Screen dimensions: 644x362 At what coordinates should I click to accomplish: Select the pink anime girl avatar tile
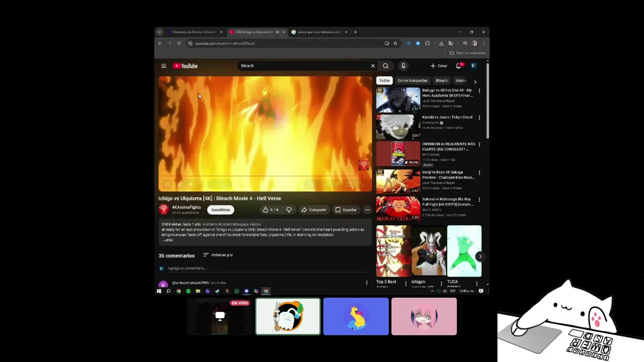coord(424,316)
